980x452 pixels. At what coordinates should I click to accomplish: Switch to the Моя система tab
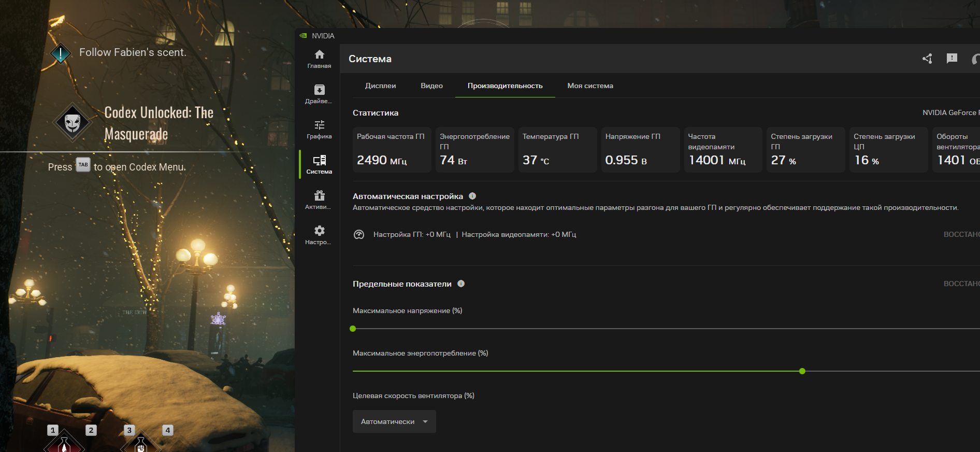590,86
